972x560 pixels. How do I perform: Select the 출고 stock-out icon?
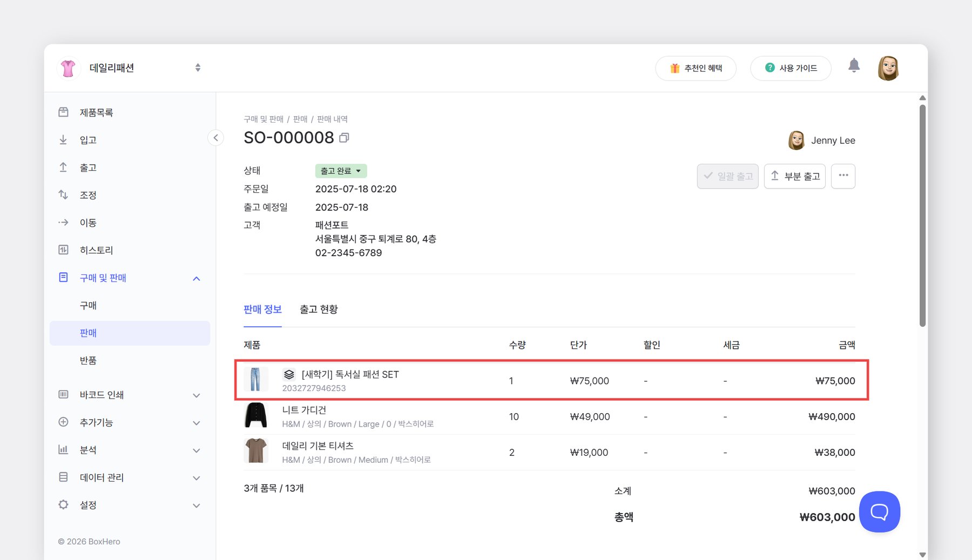coord(63,167)
